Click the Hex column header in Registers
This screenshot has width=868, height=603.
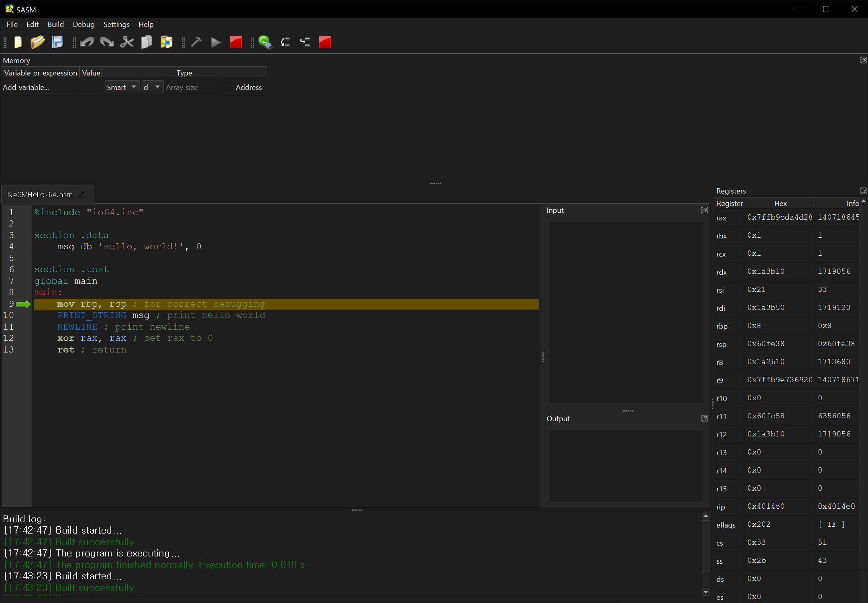coord(780,204)
